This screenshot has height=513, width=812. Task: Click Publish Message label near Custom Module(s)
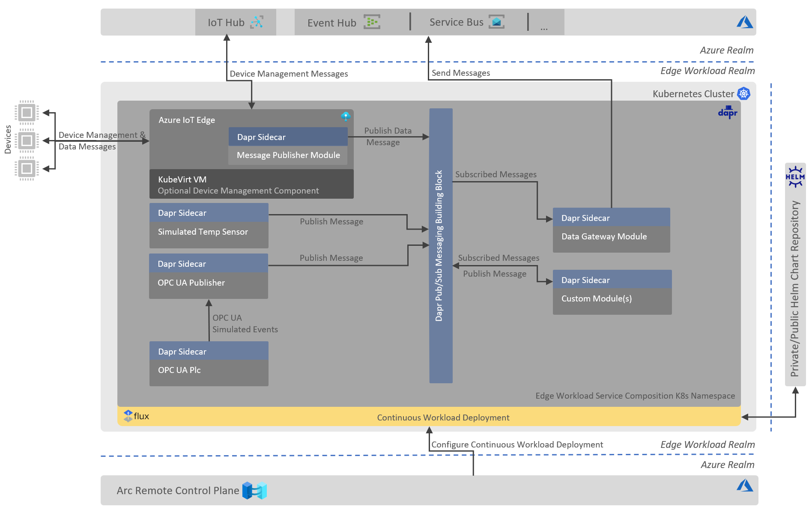495,274
